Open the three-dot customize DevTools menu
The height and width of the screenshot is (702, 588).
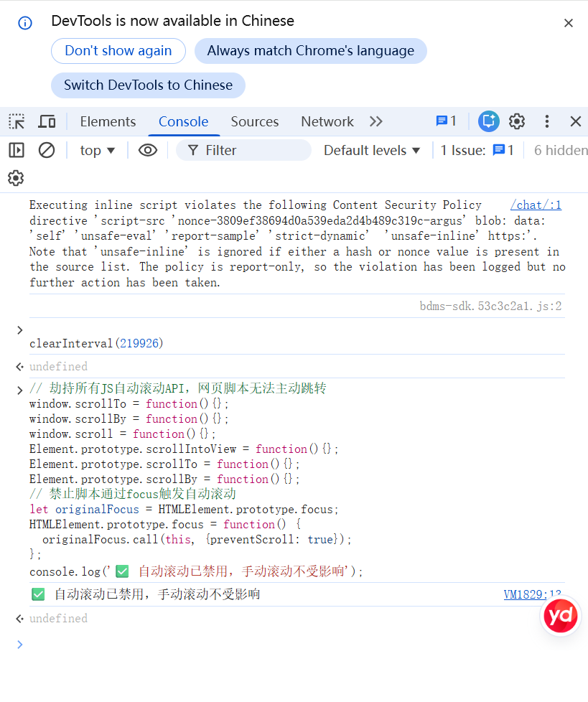[547, 121]
